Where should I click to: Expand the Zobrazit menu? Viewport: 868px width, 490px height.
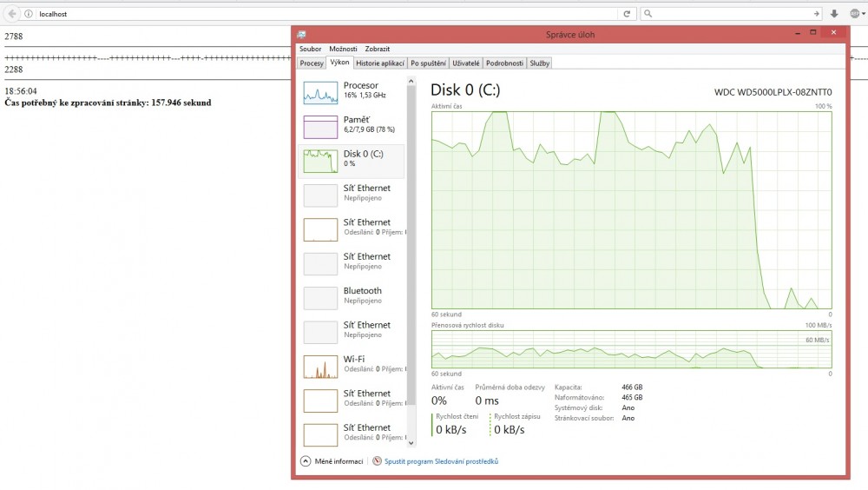(x=377, y=49)
